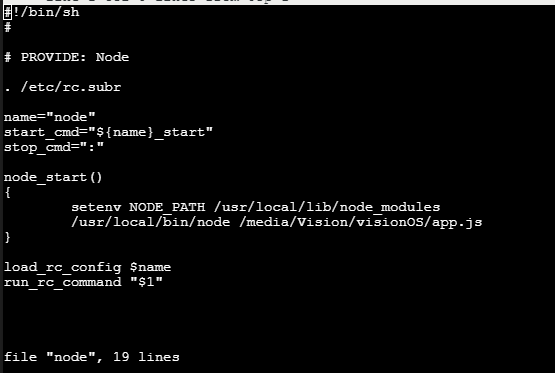Click the word Node after PROVIDE
This screenshot has width=555, height=373.
point(112,57)
